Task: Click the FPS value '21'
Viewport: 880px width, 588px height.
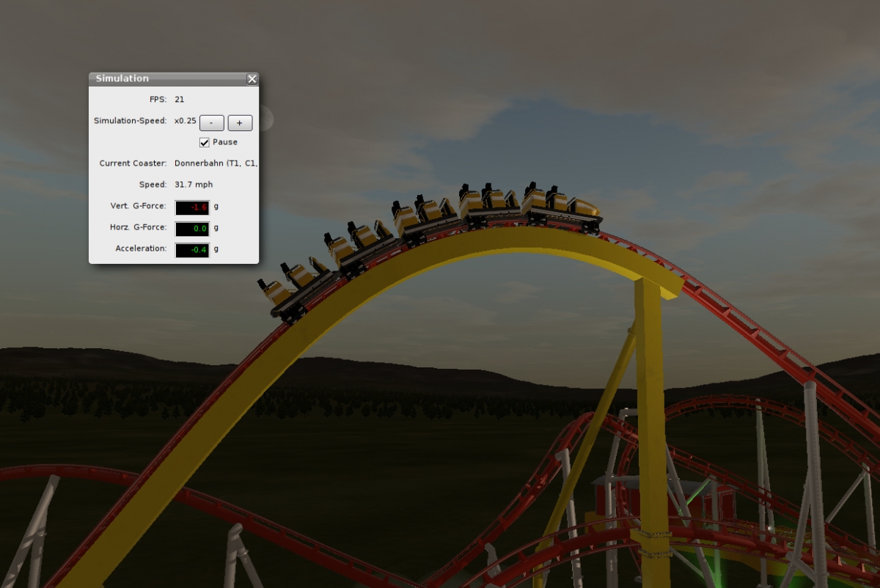Action: coord(180,100)
